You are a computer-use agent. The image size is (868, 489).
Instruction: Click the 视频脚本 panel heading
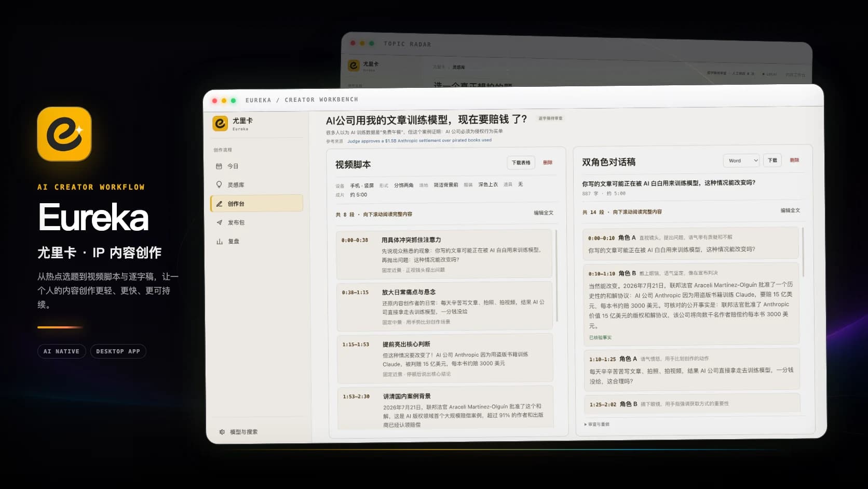tap(353, 165)
